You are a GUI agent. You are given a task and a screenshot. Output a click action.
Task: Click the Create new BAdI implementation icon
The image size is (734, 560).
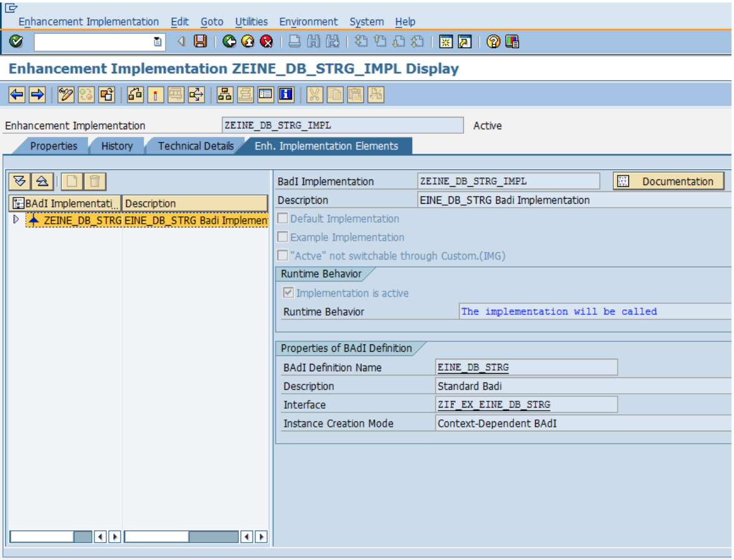[72, 181]
